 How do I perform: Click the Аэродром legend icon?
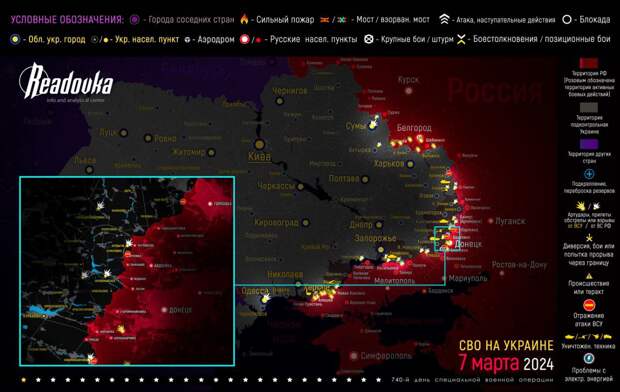(x=188, y=40)
